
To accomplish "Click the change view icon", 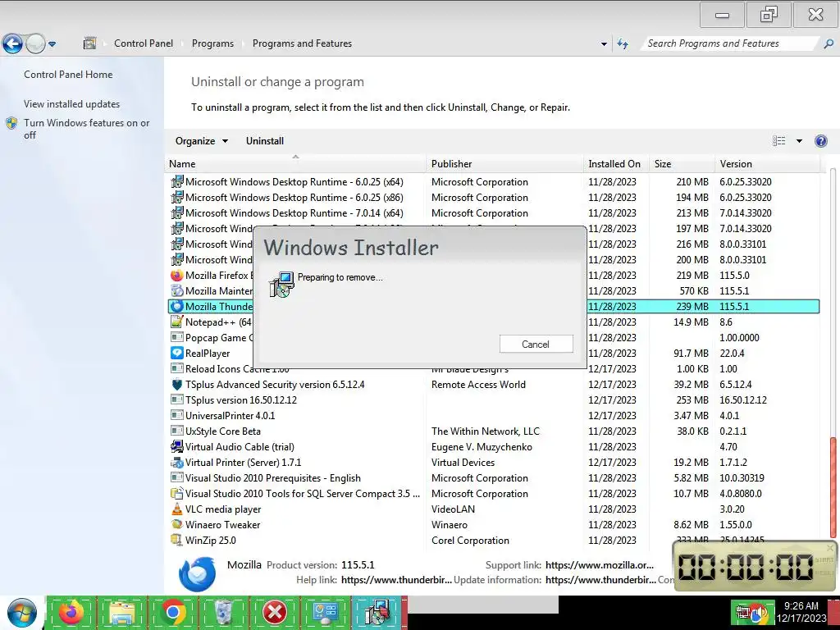I will tap(779, 141).
